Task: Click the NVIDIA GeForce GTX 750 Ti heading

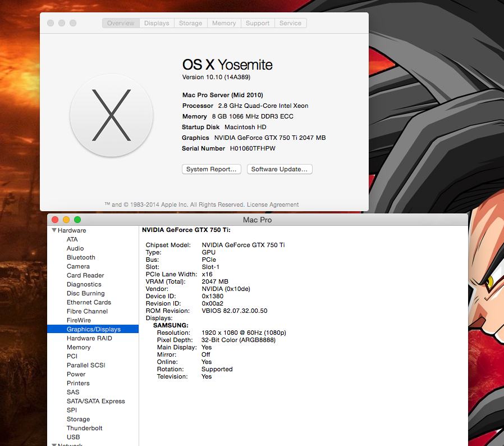Action: click(186, 230)
